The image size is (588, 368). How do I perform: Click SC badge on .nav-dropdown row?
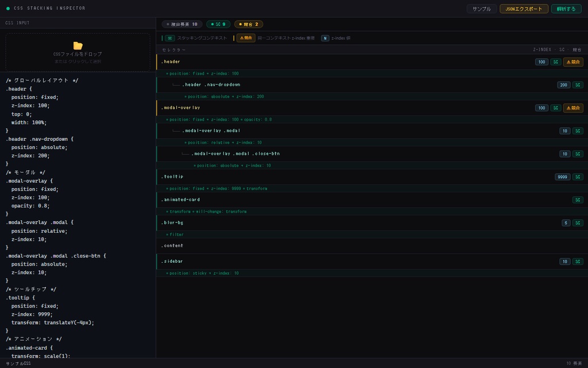click(578, 85)
